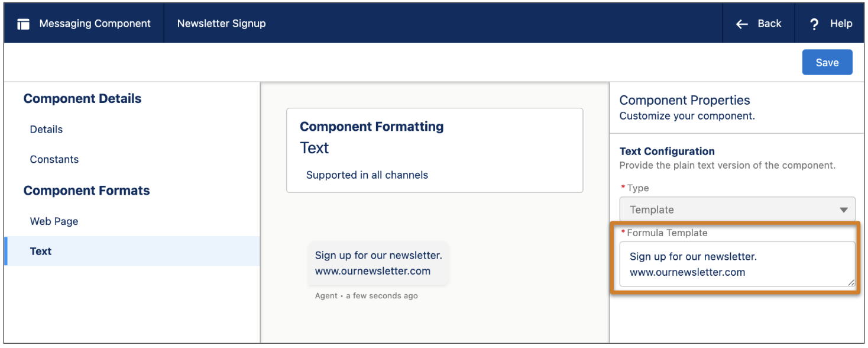Click the Help question mark icon
Viewport: 868px width, 348px height.
tap(814, 23)
